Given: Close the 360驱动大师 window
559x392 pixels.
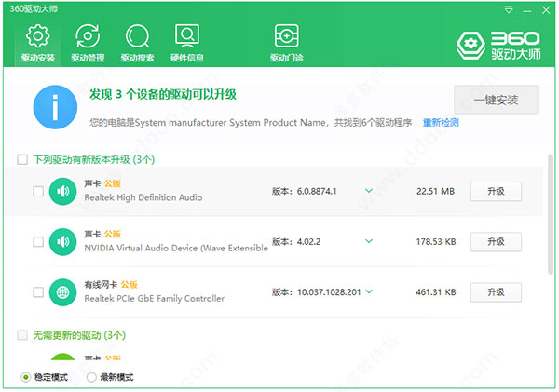Looking at the screenshot, I should pyautogui.click(x=546, y=10).
